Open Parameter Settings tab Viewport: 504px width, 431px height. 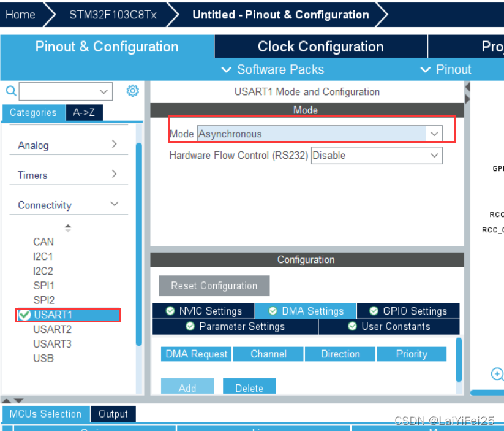coord(235,326)
